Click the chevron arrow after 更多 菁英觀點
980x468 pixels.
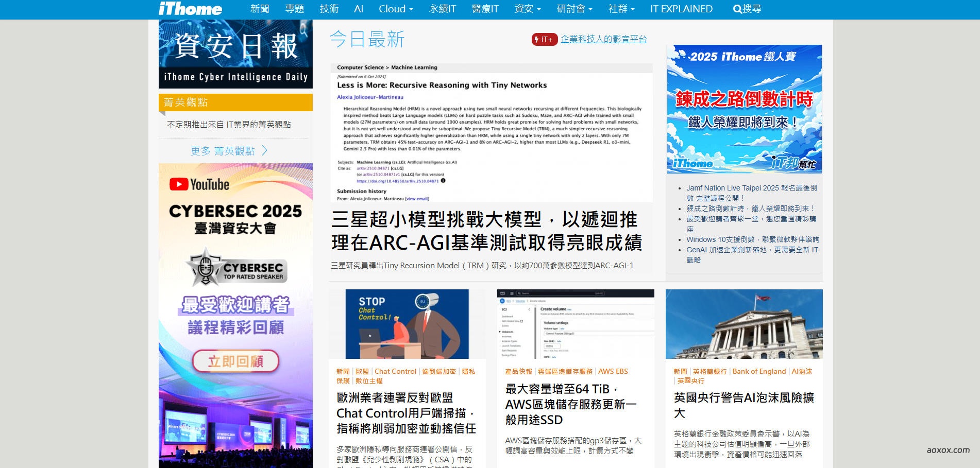coord(265,150)
